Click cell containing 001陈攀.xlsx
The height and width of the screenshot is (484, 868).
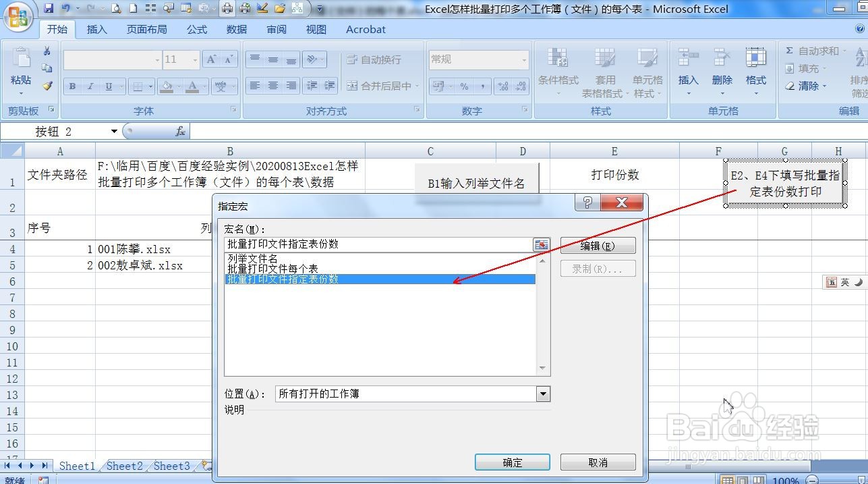click(x=230, y=249)
